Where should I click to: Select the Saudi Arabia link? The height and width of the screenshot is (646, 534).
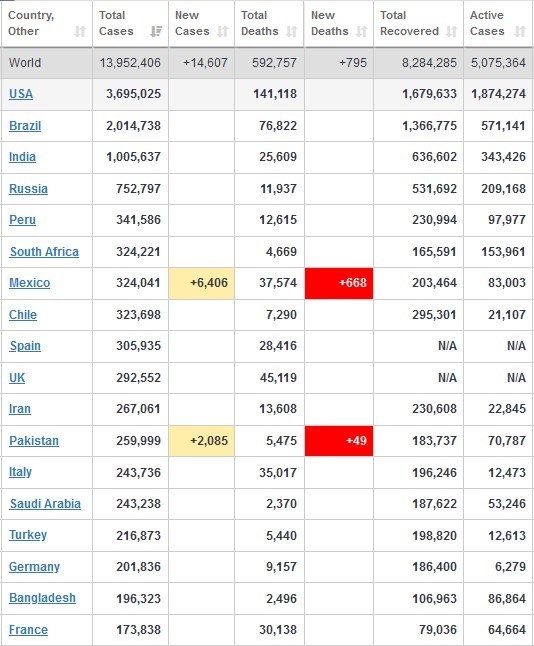45,503
